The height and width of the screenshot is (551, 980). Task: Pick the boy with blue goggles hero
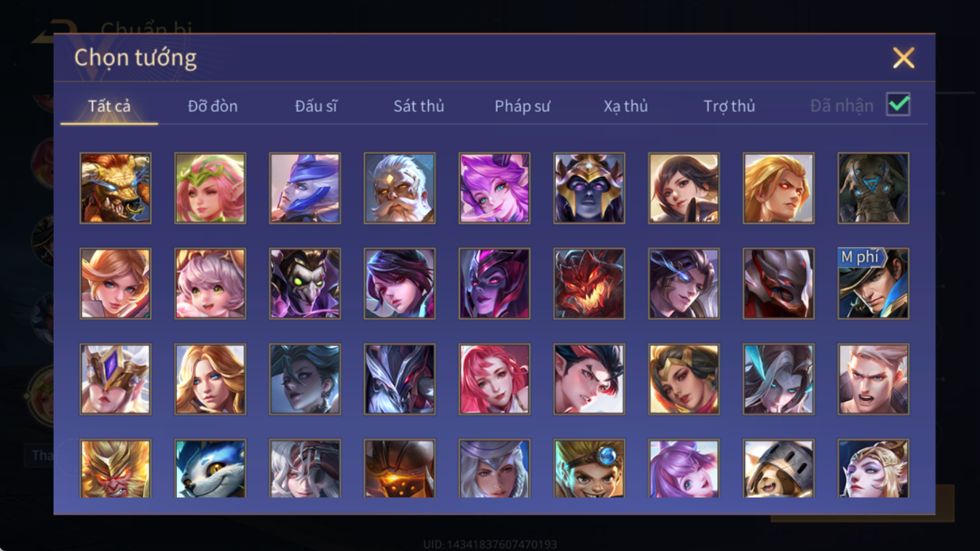(x=589, y=469)
